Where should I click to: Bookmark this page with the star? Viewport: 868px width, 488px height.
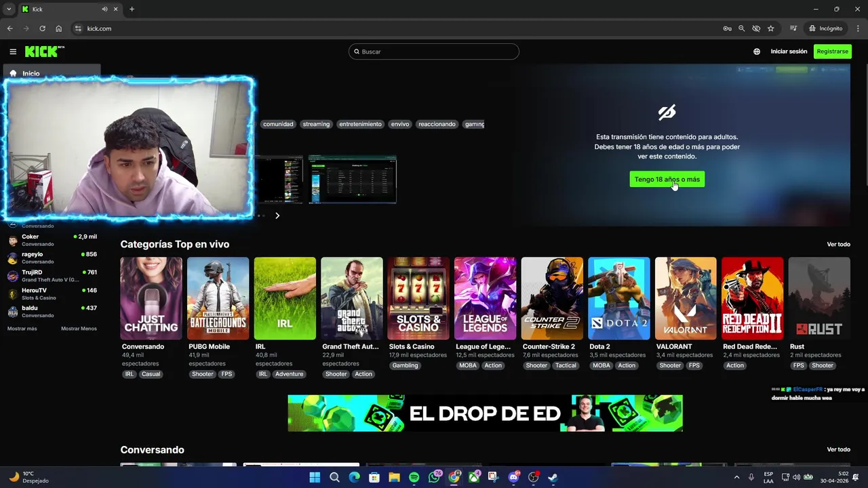click(771, 28)
